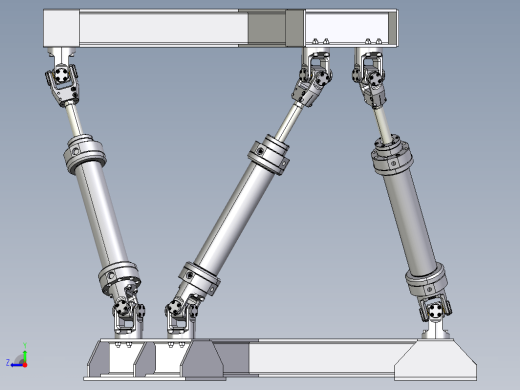Select the right trapezoidal base foot
The height and width of the screenshot is (390, 520).
pyautogui.click(x=435, y=360)
